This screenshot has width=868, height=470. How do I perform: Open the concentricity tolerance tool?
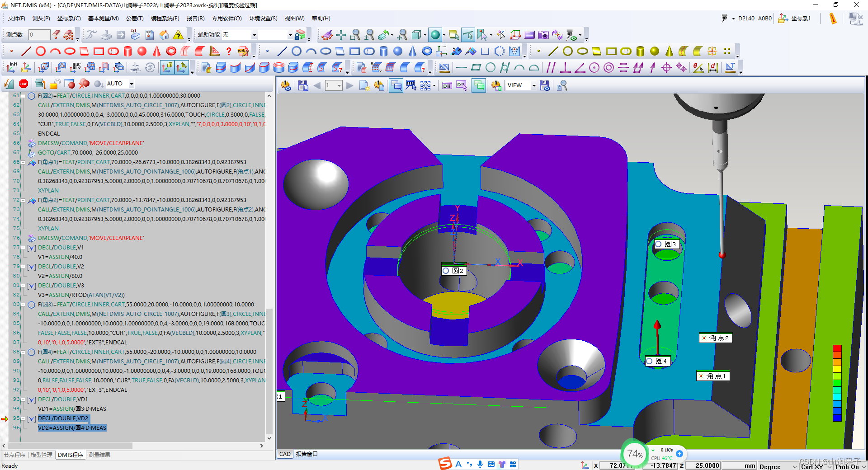(x=609, y=68)
